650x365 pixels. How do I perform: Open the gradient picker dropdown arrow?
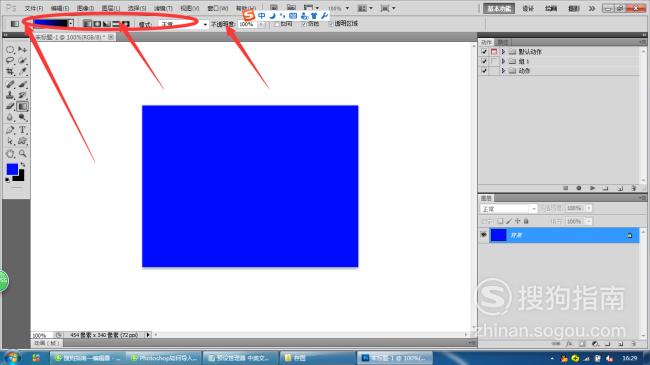[71, 23]
